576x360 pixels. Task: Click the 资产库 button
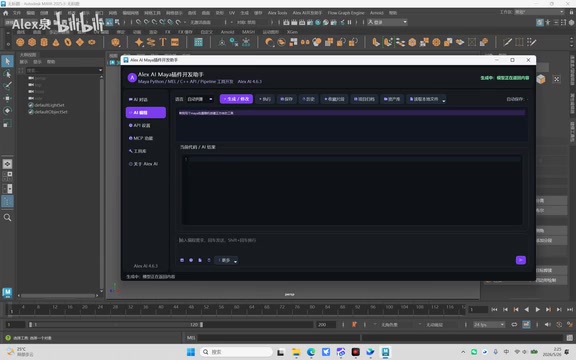[x=392, y=99]
